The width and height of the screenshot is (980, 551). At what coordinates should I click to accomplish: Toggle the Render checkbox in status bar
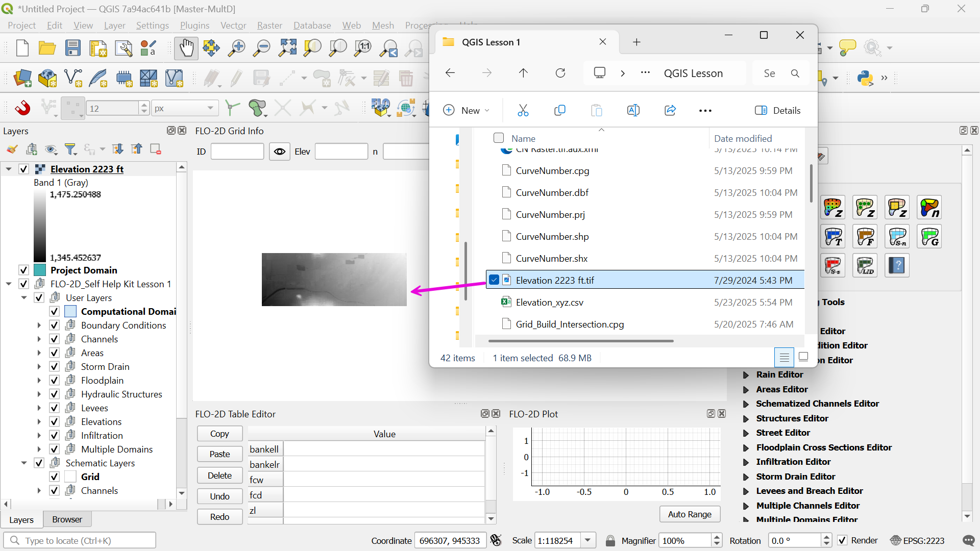click(842, 540)
